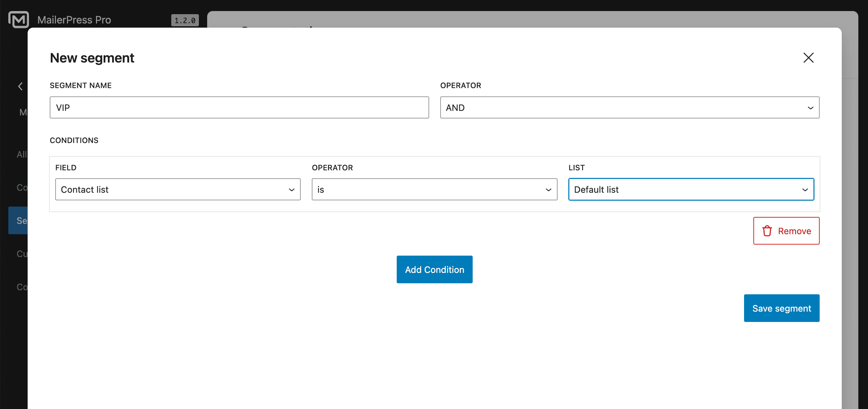This screenshot has height=409, width=868.
Task: Click the MailerPress Pro title text
Action: click(74, 20)
